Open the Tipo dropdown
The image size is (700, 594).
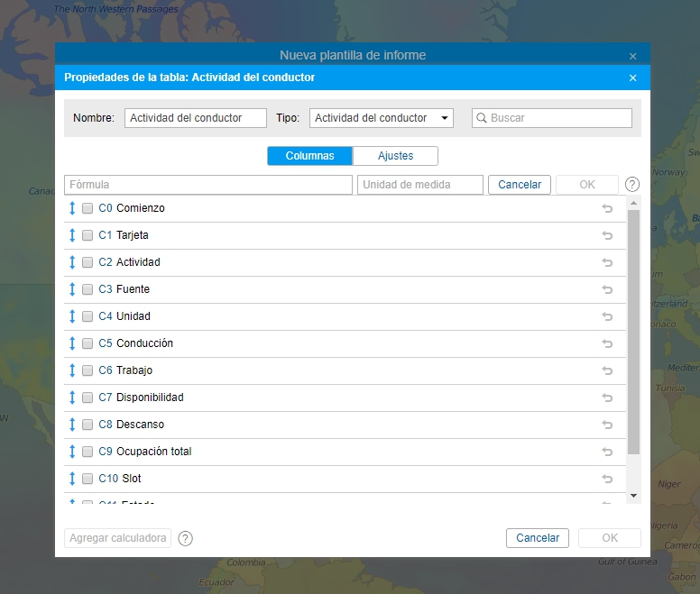pyautogui.click(x=382, y=118)
